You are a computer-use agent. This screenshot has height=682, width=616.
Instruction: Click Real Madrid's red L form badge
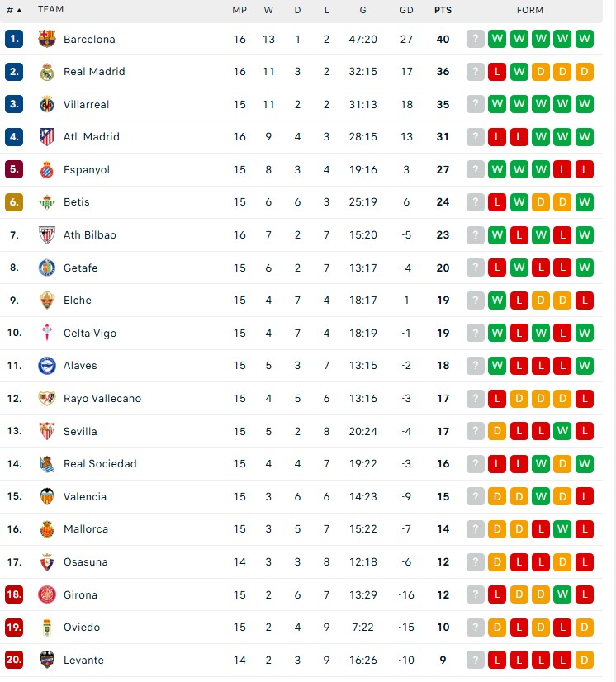coord(497,72)
